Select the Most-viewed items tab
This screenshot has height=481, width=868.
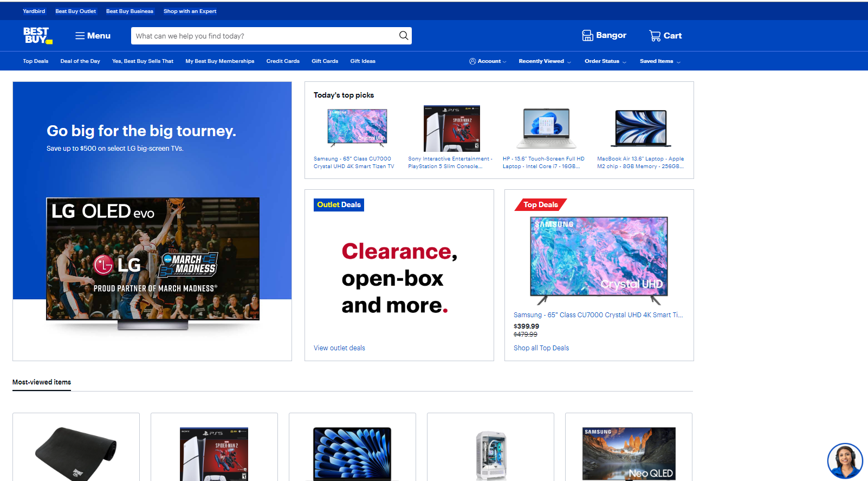[x=42, y=382]
